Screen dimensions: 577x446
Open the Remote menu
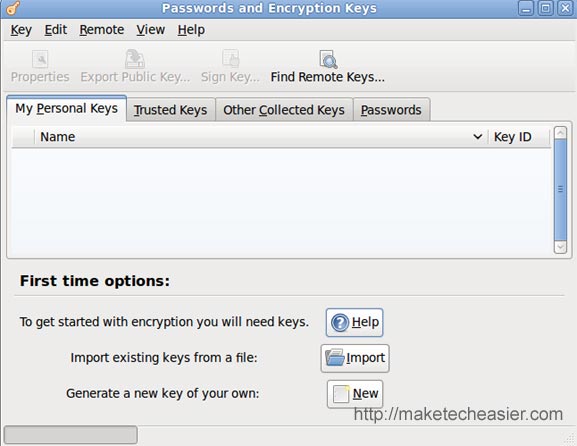(102, 30)
